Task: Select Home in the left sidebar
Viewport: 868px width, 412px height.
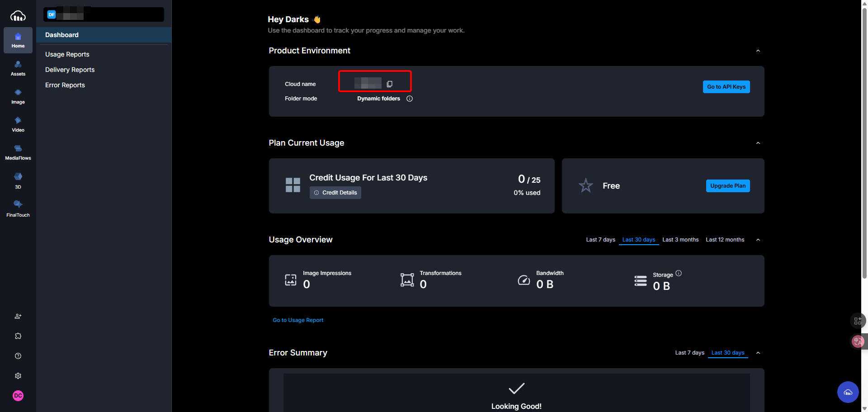Action: click(18, 40)
